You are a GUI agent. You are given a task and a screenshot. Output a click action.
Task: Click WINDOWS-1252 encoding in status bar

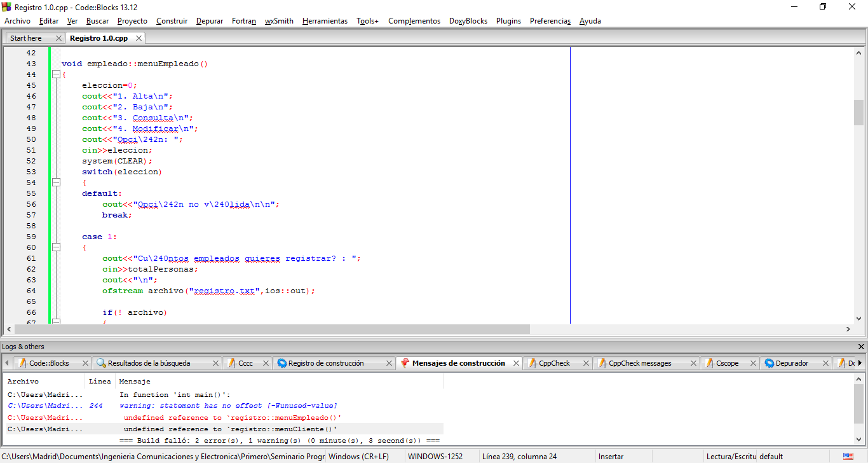coord(435,457)
